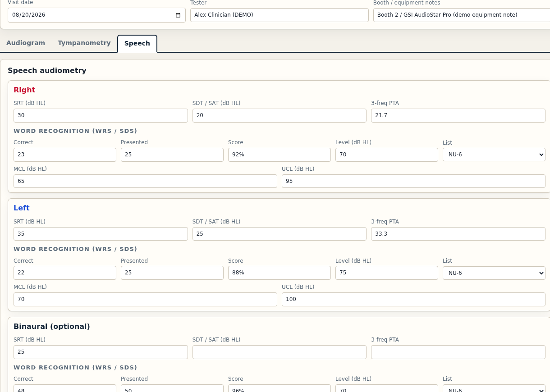This screenshot has height=392, width=550.
Task: Click the red 'Right' section heading
Action: point(24,90)
